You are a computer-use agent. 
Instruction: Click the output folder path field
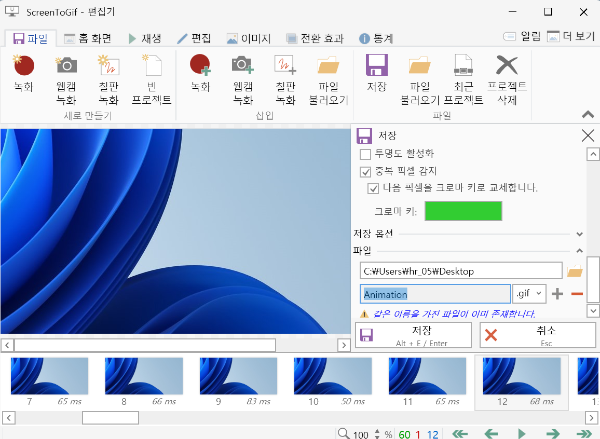461,271
